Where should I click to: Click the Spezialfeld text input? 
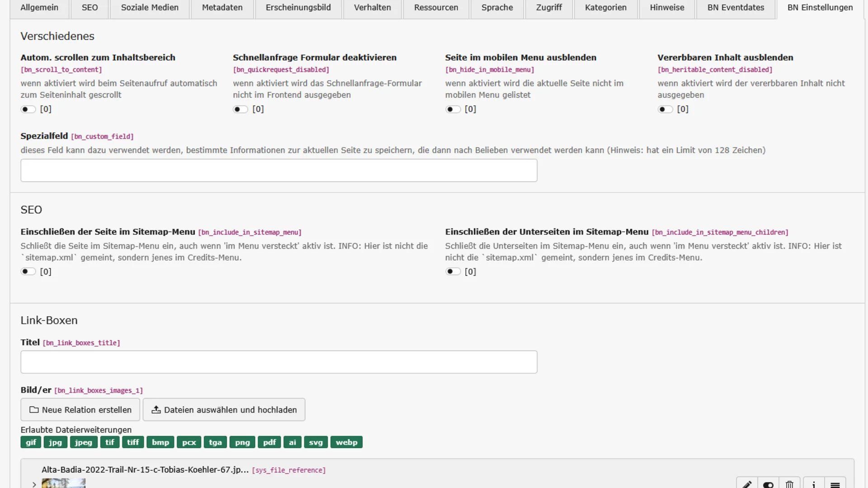pos(279,170)
